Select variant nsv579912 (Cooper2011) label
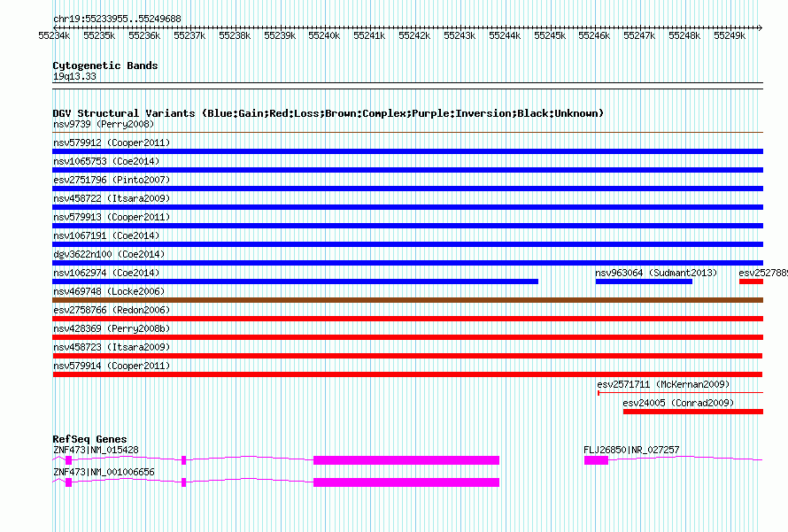This screenshot has height=532, width=788. pos(112,143)
